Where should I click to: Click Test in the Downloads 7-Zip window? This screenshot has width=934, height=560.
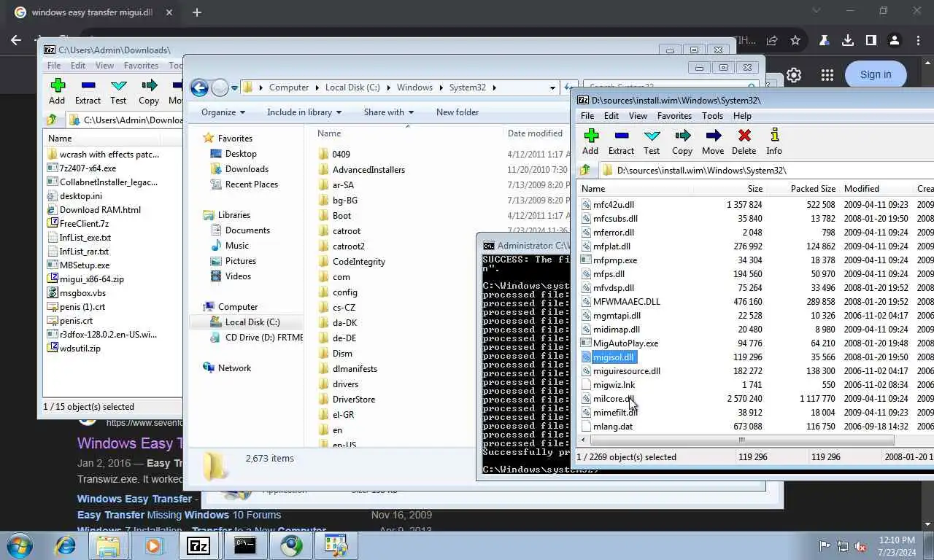118,92
